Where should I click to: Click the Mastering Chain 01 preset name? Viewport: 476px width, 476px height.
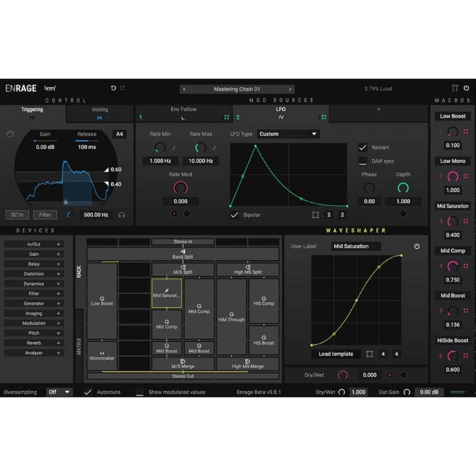(x=237, y=89)
